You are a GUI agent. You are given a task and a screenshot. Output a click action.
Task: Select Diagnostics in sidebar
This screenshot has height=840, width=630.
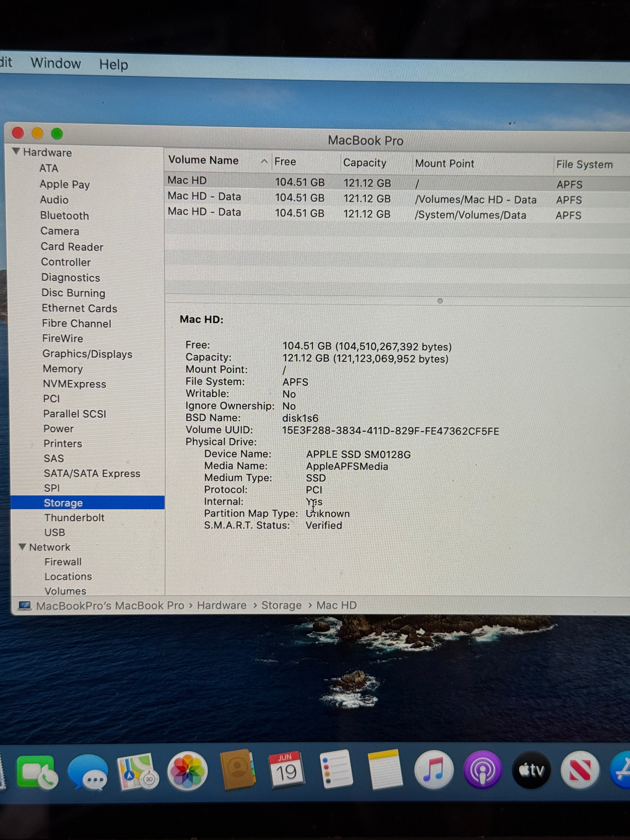point(71,277)
